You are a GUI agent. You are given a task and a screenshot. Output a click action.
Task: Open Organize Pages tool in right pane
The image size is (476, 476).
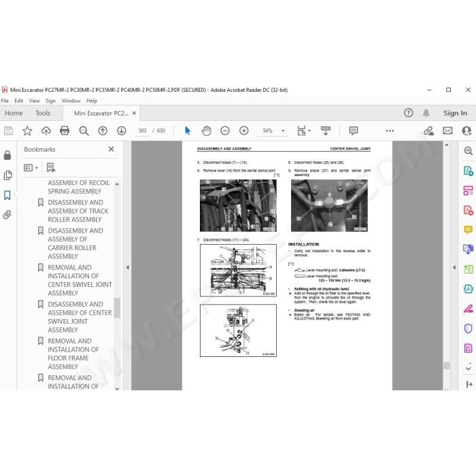tap(468, 190)
